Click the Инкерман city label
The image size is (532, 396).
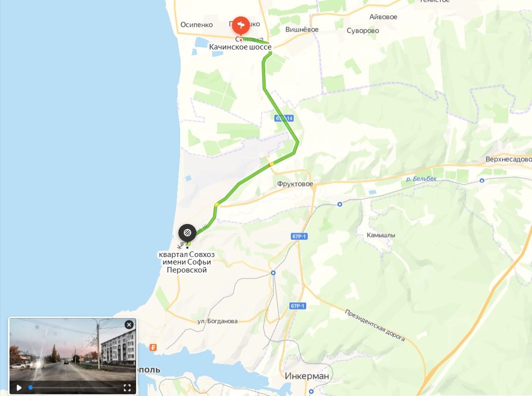click(307, 375)
